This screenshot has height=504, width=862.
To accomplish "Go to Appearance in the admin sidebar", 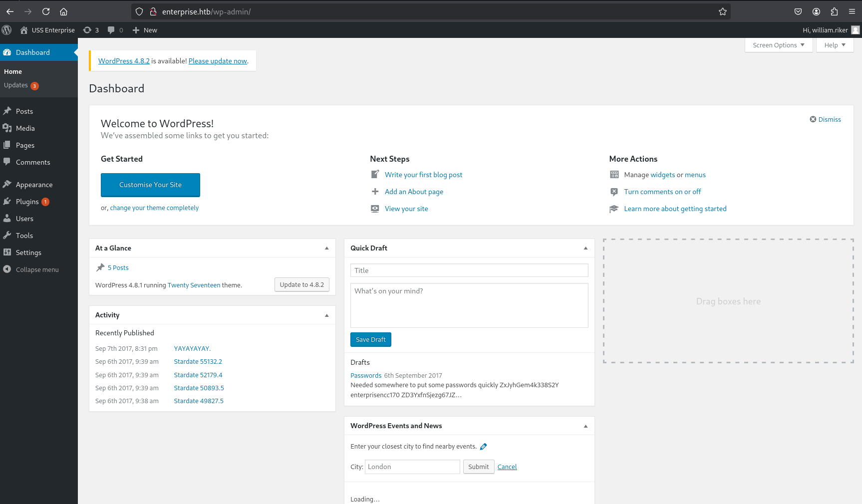I will click(34, 185).
